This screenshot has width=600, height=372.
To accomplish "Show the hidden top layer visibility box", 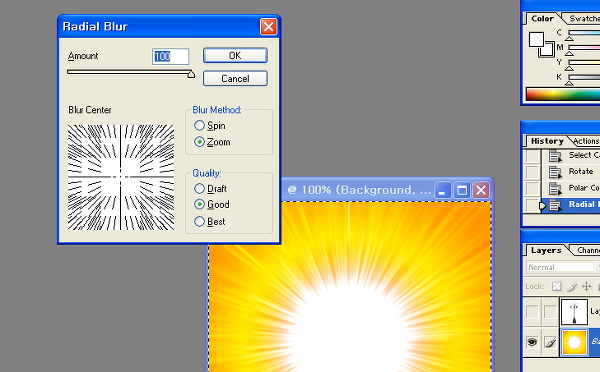I will pos(532,312).
